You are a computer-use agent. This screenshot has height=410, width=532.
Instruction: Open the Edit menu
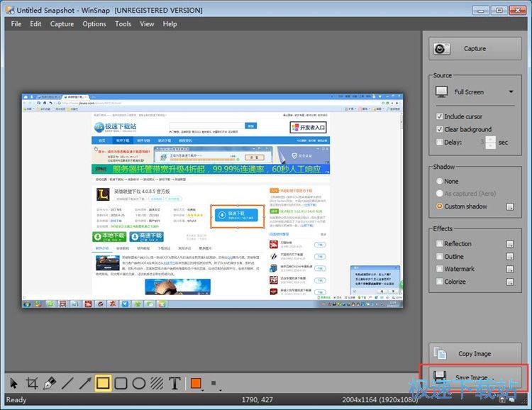click(35, 23)
